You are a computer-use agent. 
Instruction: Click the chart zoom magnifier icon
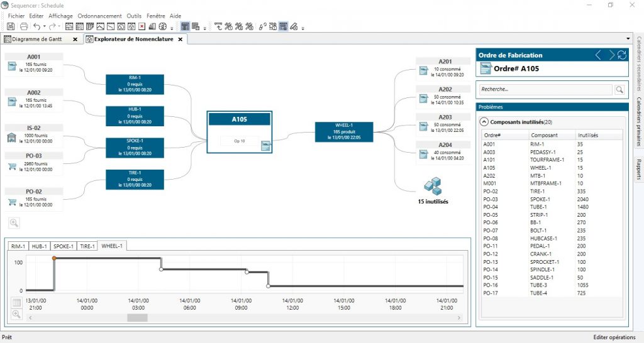[x=16, y=314]
